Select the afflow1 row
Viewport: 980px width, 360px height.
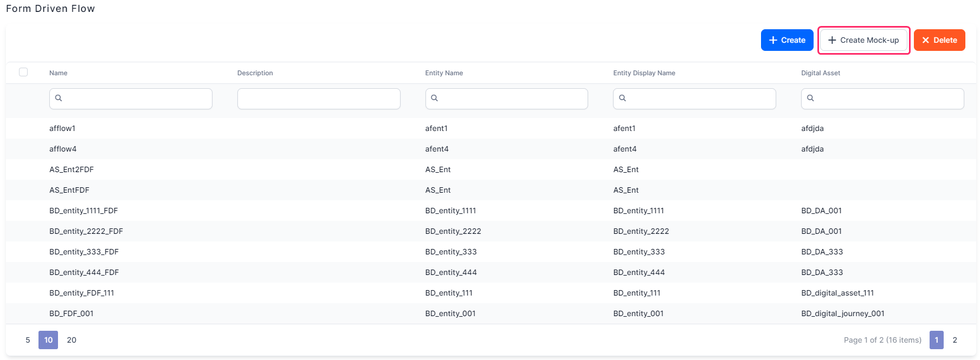(x=62, y=128)
